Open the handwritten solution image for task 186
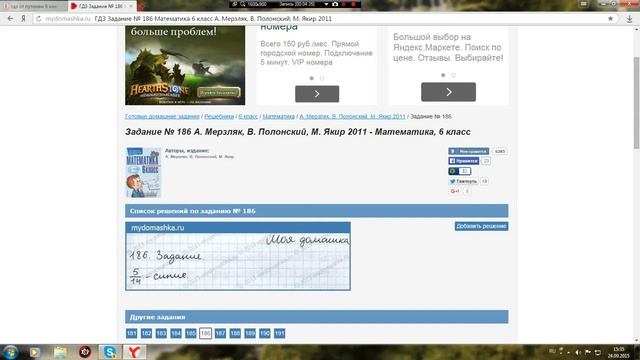This screenshot has height=360, width=640. click(x=238, y=256)
